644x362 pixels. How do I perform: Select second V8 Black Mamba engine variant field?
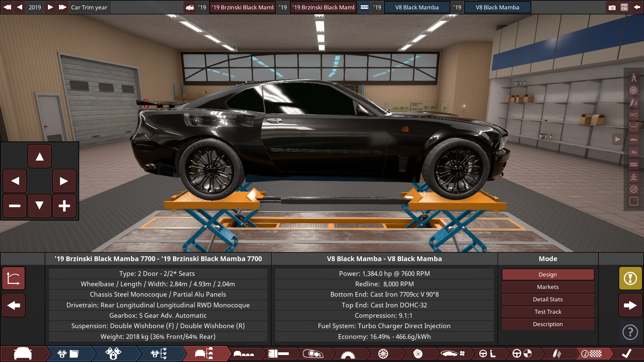pyautogui.click(x=497, y=7)
